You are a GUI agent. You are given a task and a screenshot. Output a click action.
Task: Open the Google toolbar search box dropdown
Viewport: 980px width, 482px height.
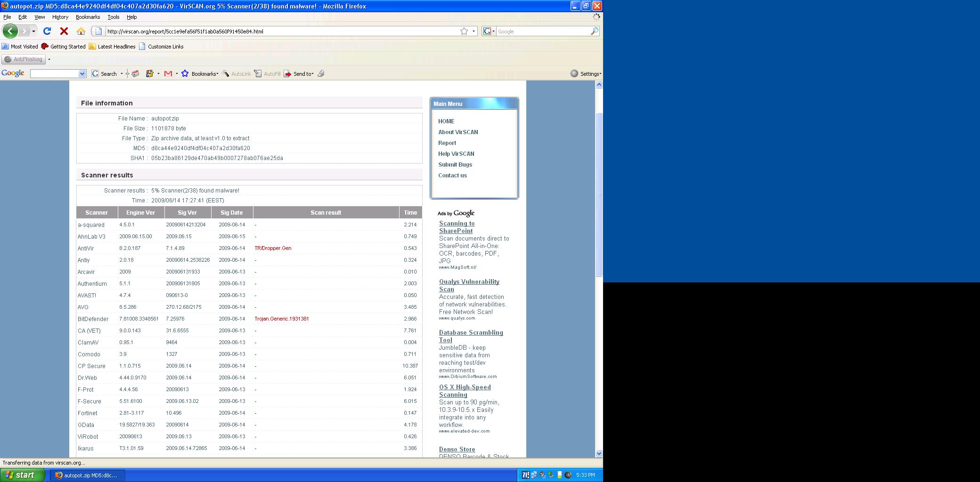click(82, 73)
